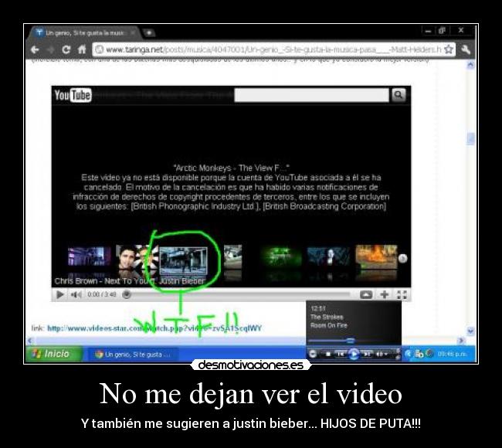The image size is (502, 448).
Task: Skip to next track in Media Player toolbar
Action: coord(367,355)
